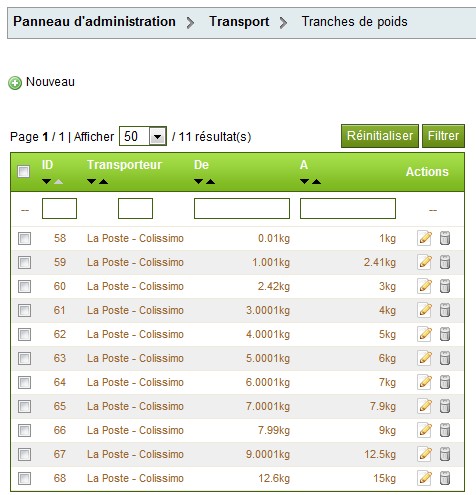Go to Transport in breadcrumb
The height and width of the screenshot is (495, 476).
(x=239, y=22)
